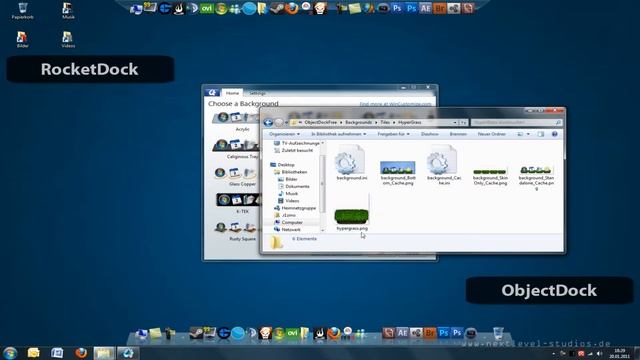The height and width of the screenshot is (360, 640).
Task: Open After Effects in the top RocketDock
Action: [x=425, y=8]
